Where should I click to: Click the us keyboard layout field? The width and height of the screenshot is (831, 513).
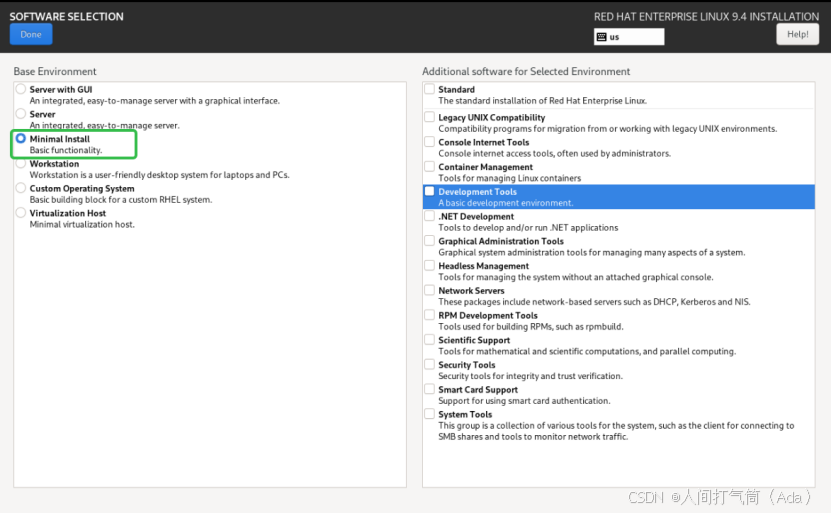[x=629, y=37]
